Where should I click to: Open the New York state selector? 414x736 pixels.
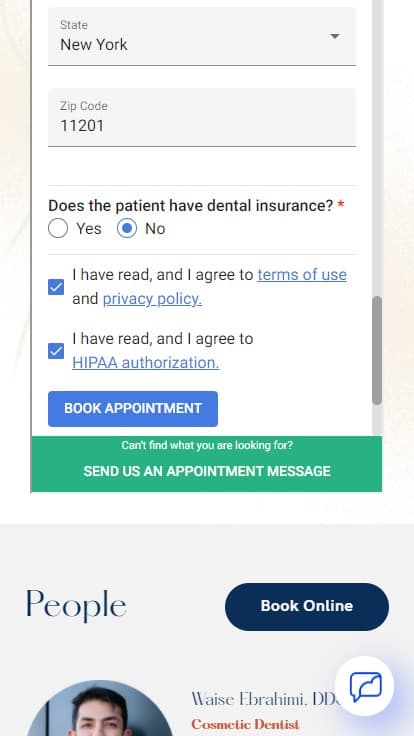click(x=202, y=36)
